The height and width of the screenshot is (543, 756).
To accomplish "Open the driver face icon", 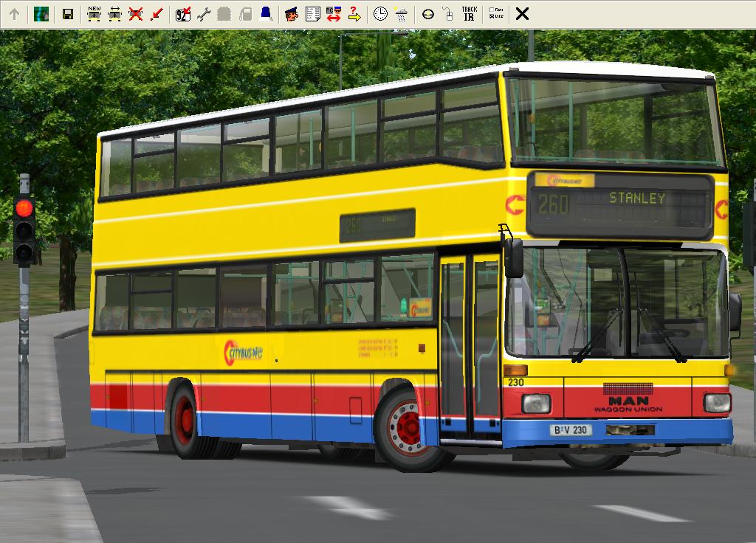I will (x=291, y=14).
